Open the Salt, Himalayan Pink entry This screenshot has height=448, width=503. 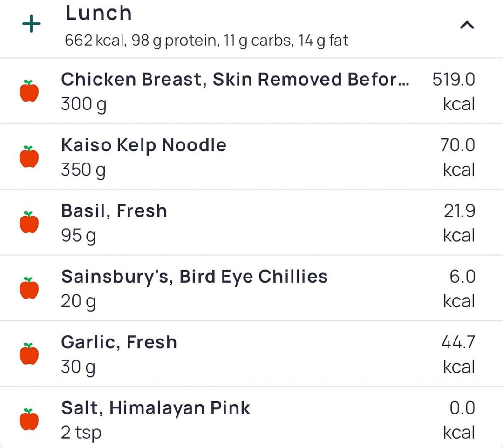[251, 418]
